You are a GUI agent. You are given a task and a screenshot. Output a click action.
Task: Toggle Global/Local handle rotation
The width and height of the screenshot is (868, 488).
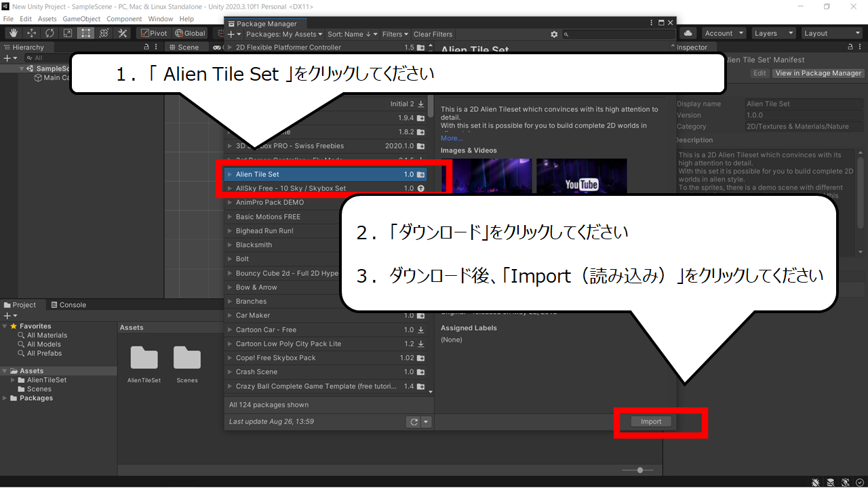(x=190, y=33)
